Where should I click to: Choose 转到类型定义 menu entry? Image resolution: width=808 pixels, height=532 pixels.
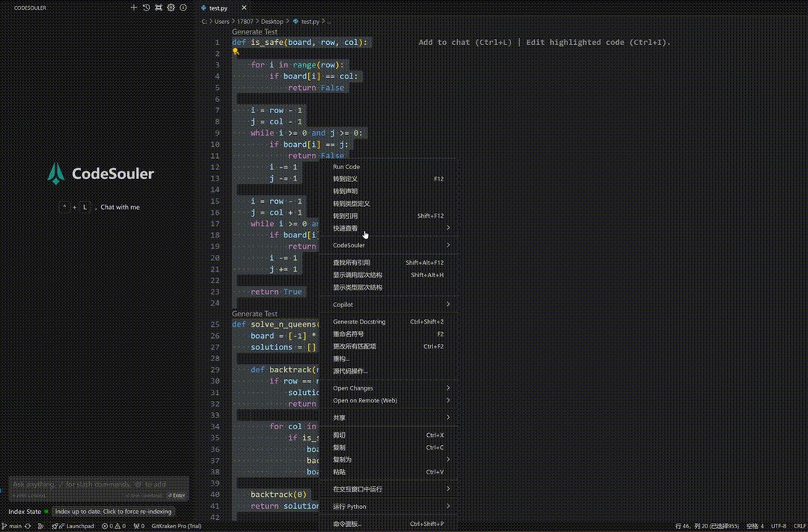click(389, 204)
